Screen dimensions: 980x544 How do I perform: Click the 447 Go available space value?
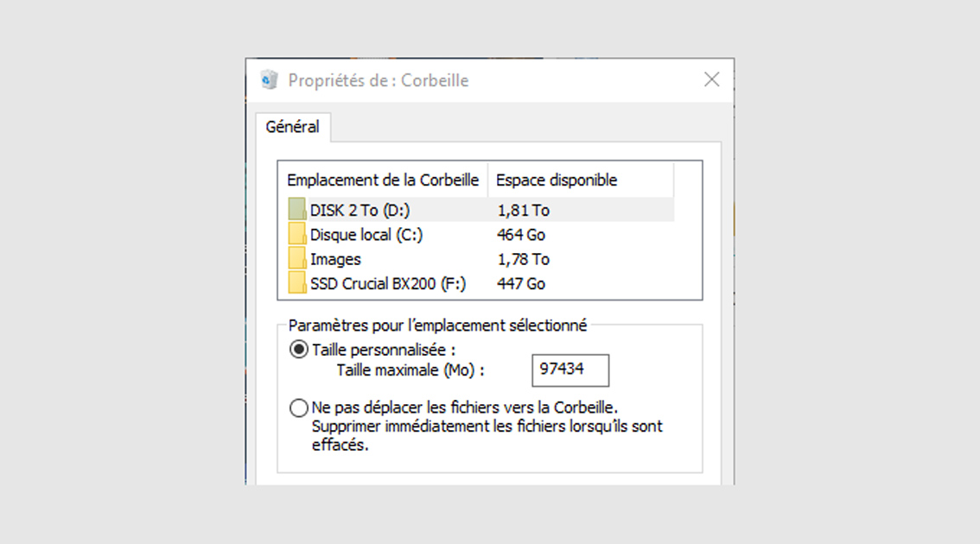click(x=520, y=283)
